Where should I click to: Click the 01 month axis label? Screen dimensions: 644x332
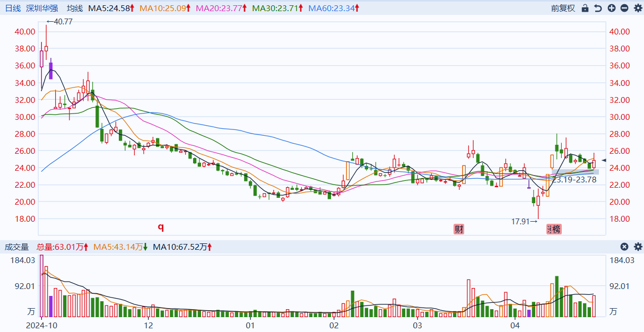click(x=250, y=325)
